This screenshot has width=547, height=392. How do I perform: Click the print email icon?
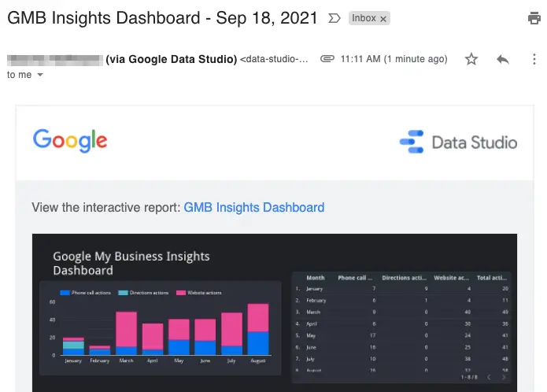(x=534, y=18)
